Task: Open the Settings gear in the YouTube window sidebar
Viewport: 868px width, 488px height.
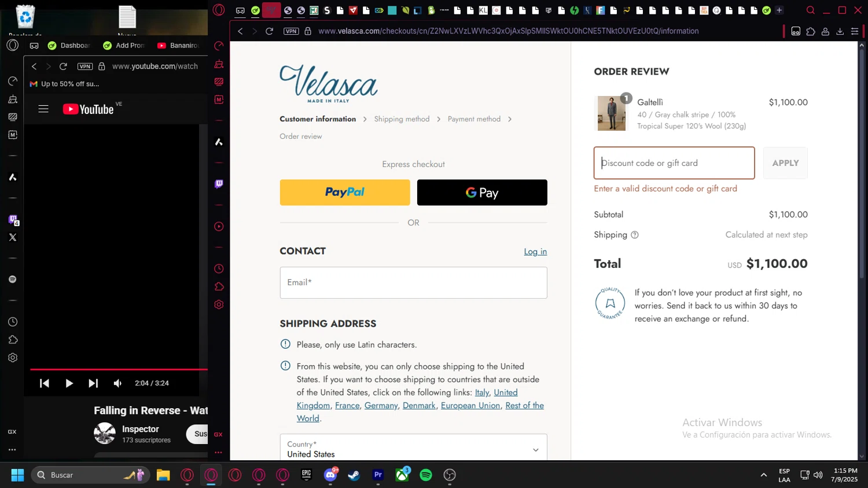Action: 13,358
